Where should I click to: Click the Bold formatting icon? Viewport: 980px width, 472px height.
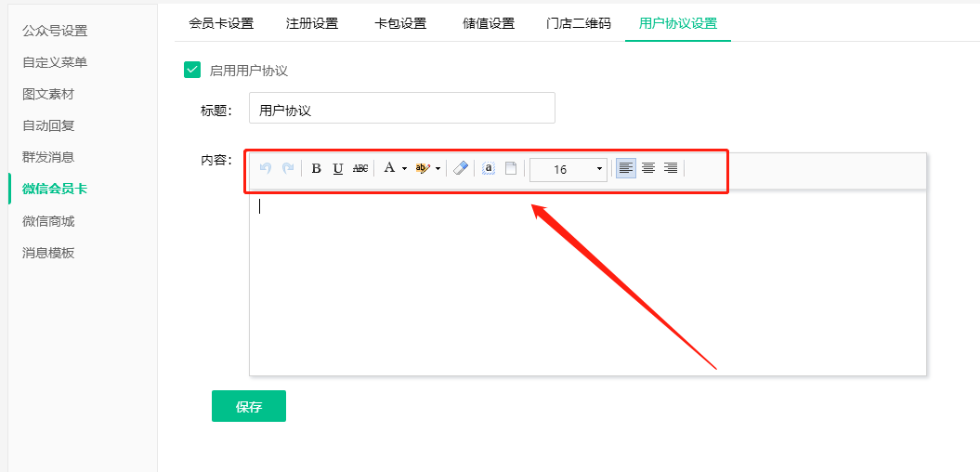click(x=316, y=168)
